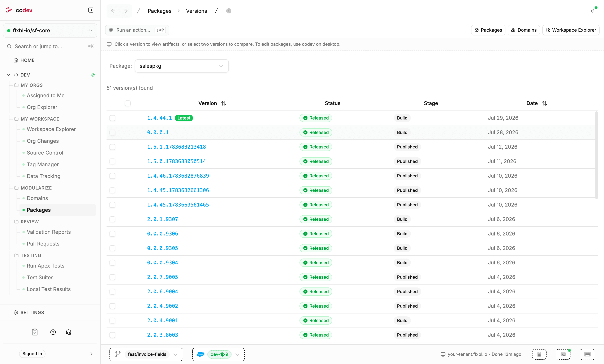Click the Domains button in toolbar

coord(524,30)
